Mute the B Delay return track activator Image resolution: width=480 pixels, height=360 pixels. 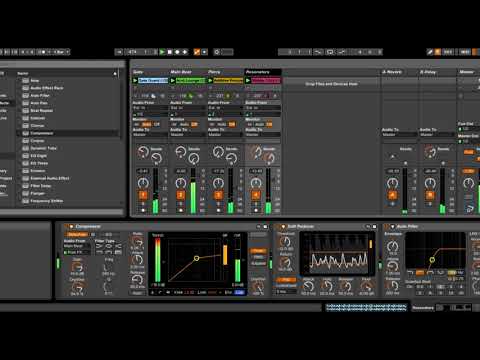click(430, 195)
